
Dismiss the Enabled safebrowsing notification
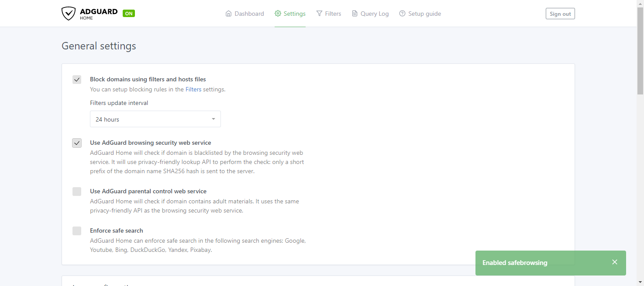(x=615, y=262)
